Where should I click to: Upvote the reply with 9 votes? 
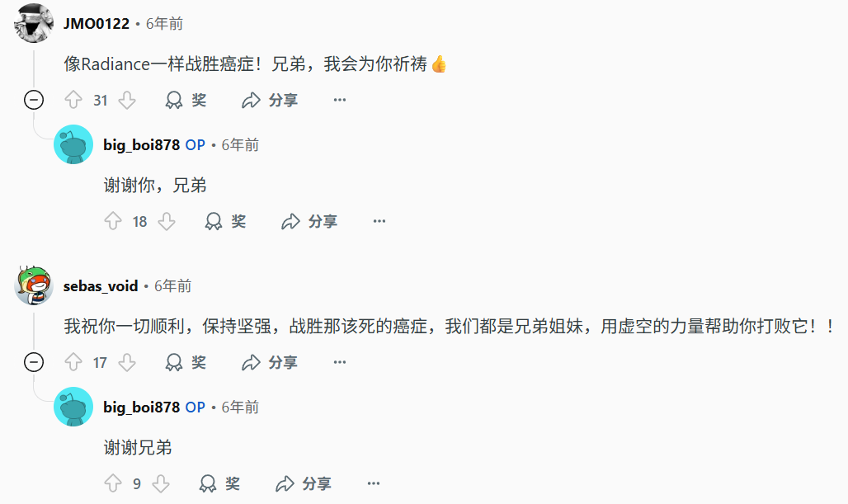(112, 483)
